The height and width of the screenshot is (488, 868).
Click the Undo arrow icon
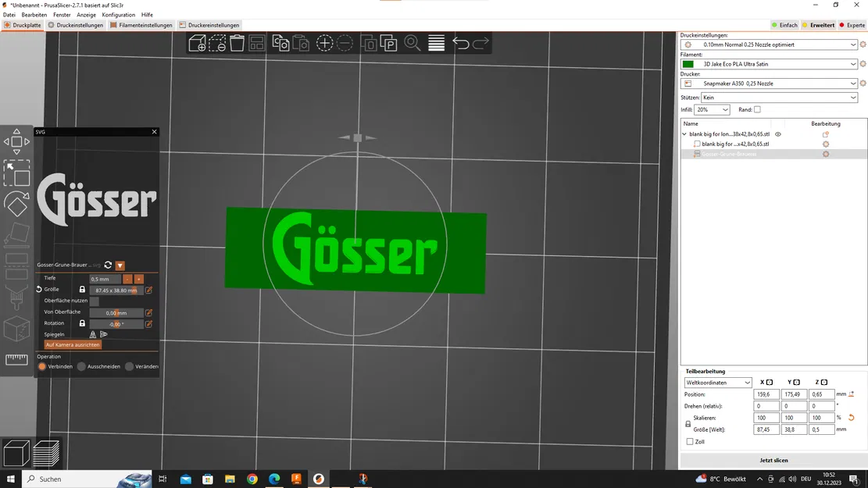click(x=461, y=43)
